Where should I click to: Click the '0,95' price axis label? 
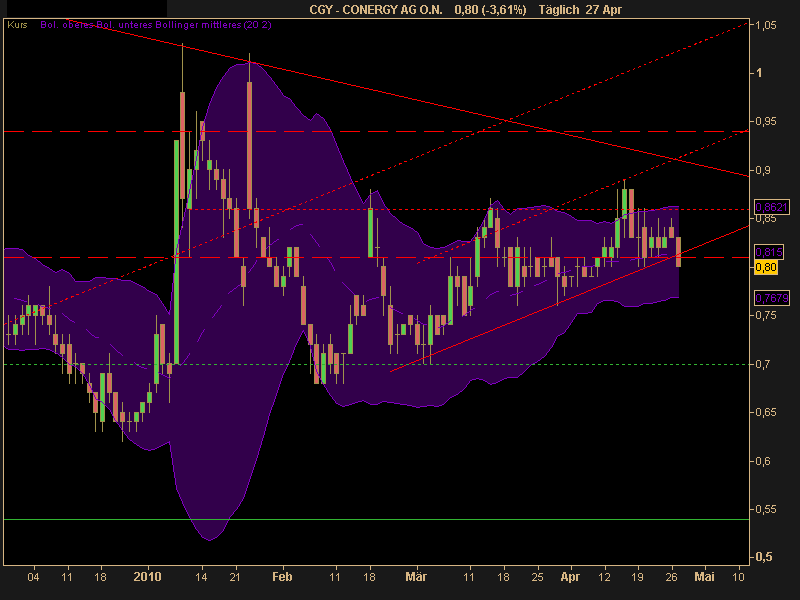click(766, 121)
